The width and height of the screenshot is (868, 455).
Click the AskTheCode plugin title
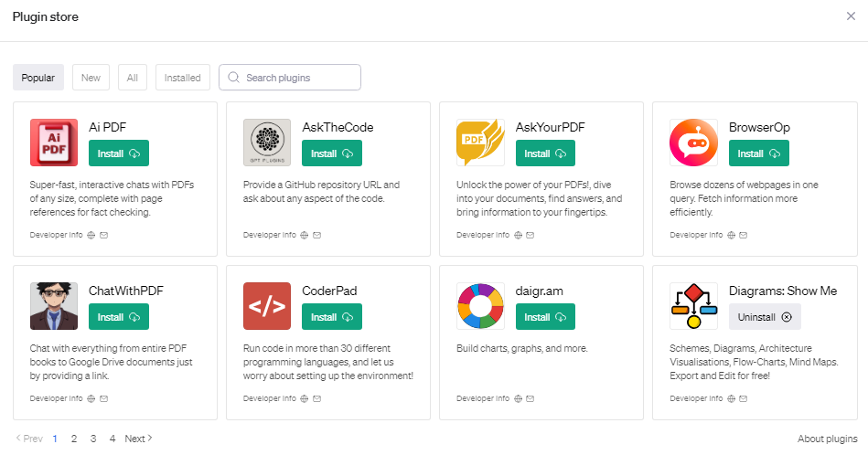coord(338,127)
